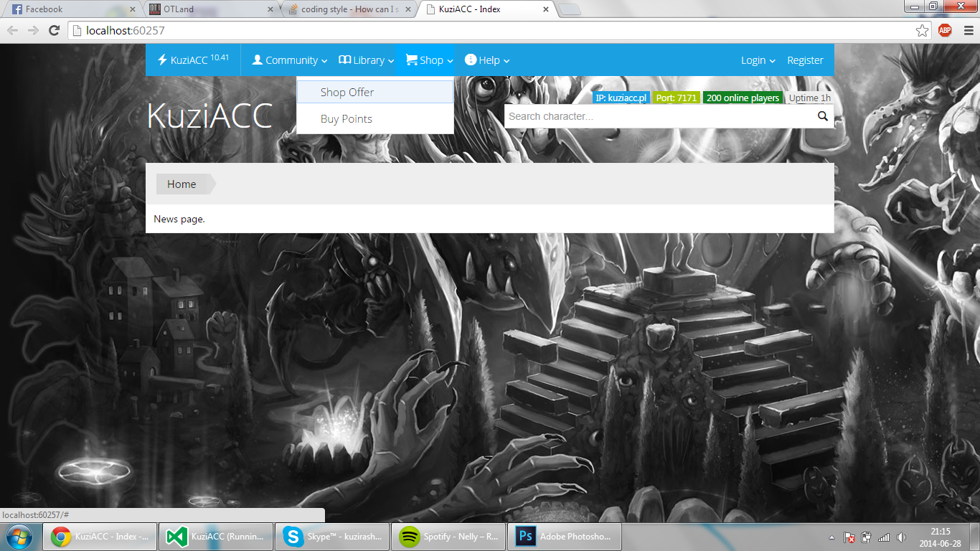Click the large KuziACC site title

click(209, 116)
